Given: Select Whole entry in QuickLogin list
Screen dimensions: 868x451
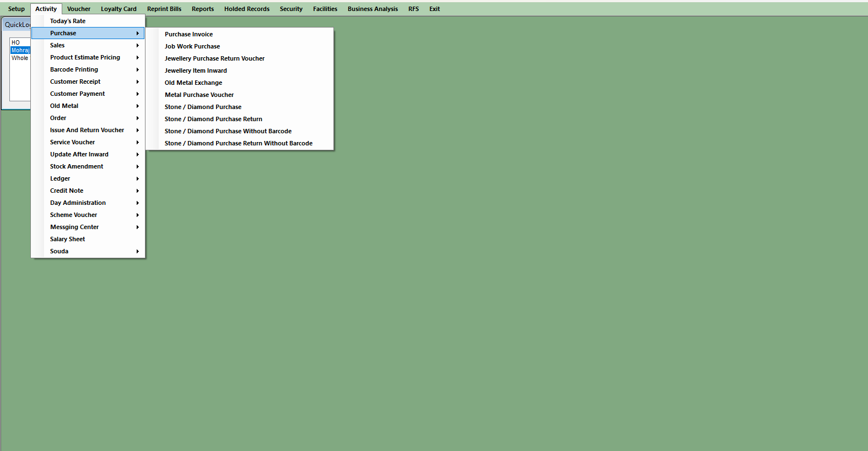Looking at the screenshot, I should click(x=20, y=58).
